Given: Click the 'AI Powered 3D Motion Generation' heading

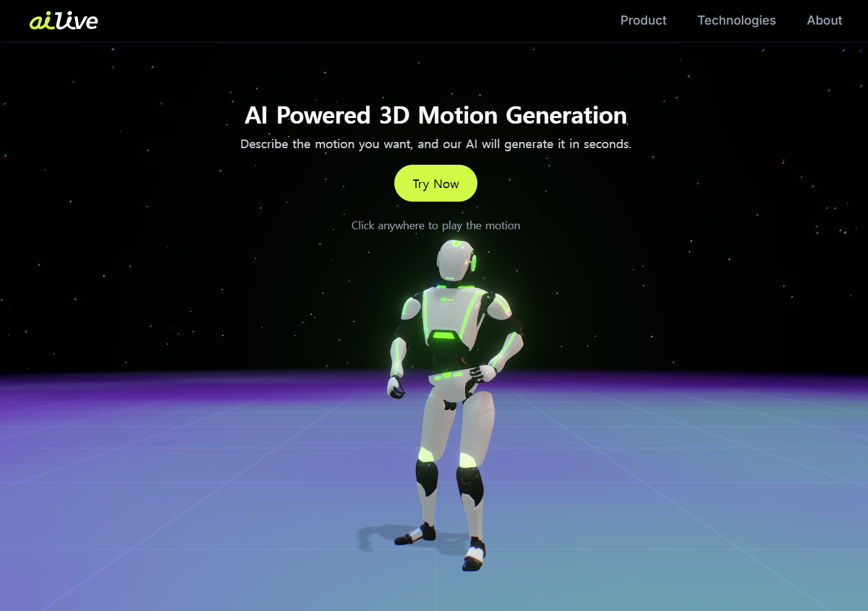Looking at the screenshot, I should (x=436, y=116).
